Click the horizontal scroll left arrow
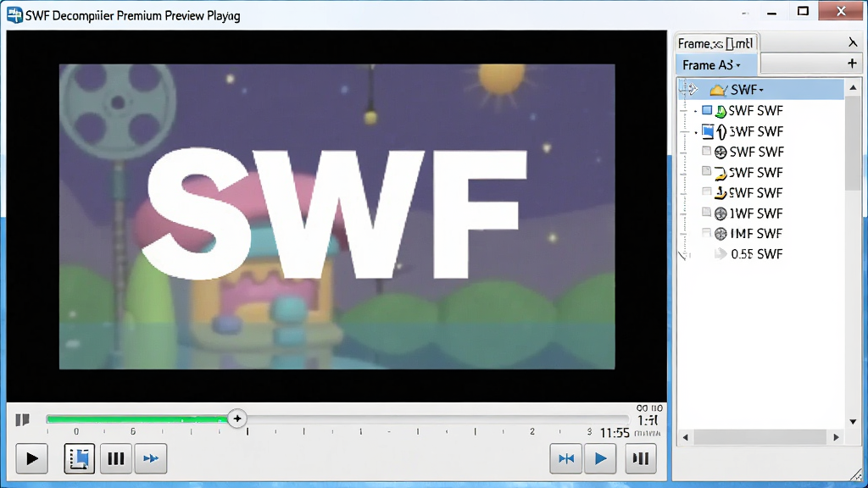Image resolution: width=868 pixels, height=488 pixels. (x=685, y=437)
